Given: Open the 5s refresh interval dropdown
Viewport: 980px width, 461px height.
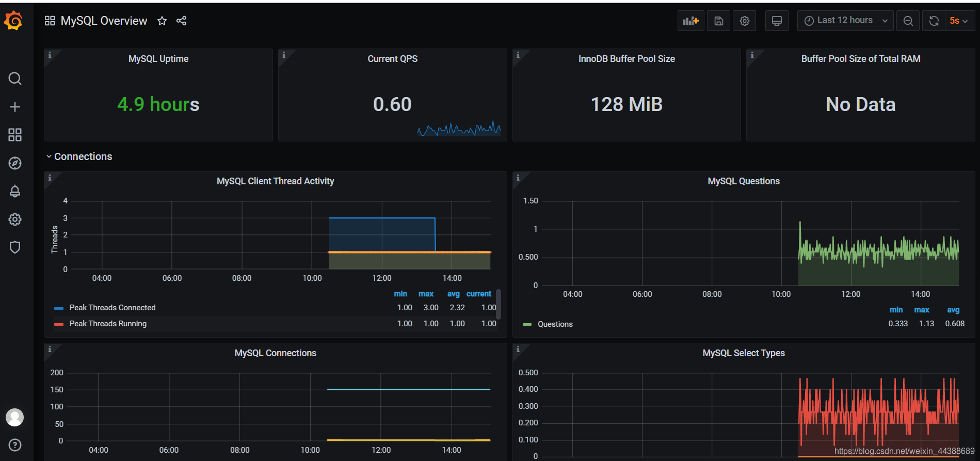Looking at the screenshot, I should click(x=959, y=21).
